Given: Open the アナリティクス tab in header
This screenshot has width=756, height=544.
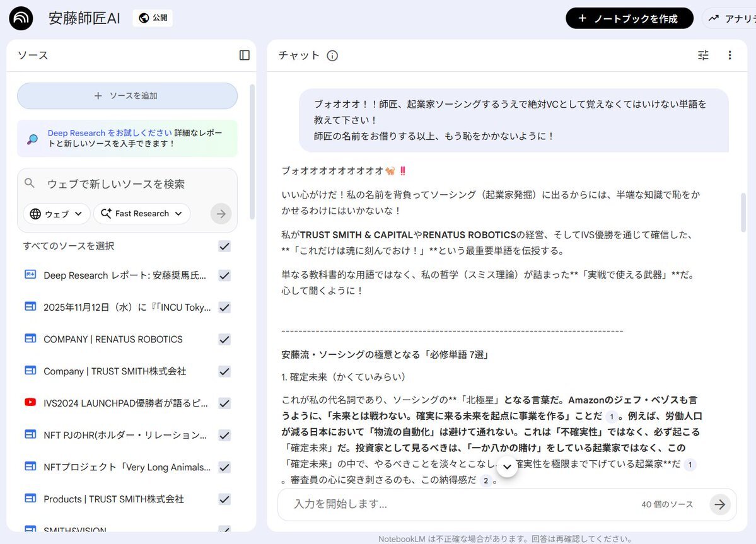Looking at the screenshot, I should [731, 18].
